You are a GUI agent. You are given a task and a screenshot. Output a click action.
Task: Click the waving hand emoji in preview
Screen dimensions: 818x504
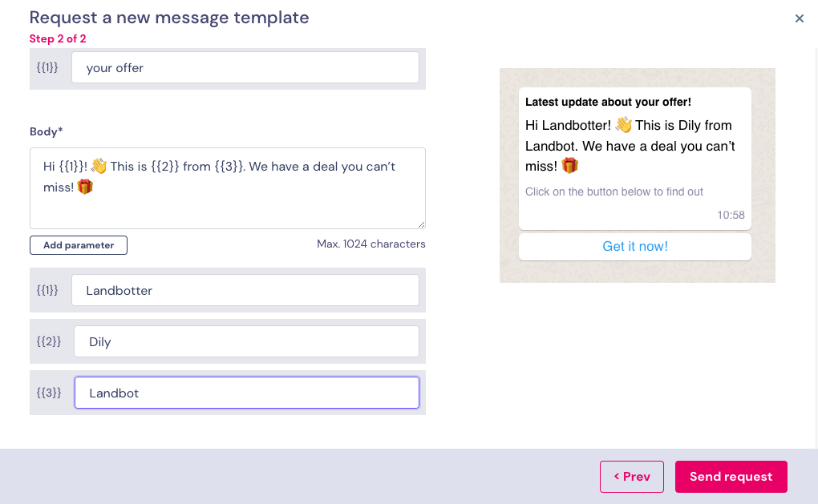point(623,125)
